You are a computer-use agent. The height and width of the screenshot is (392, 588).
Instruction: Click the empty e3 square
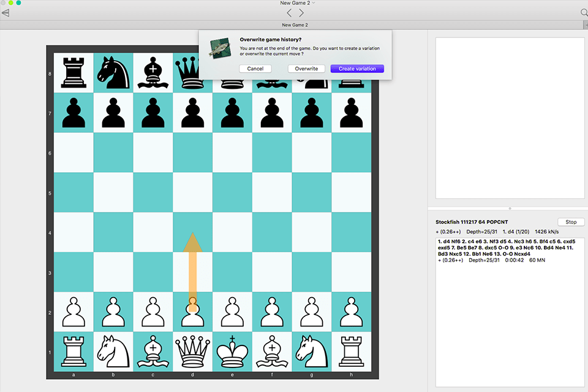(x=233, y=272)
